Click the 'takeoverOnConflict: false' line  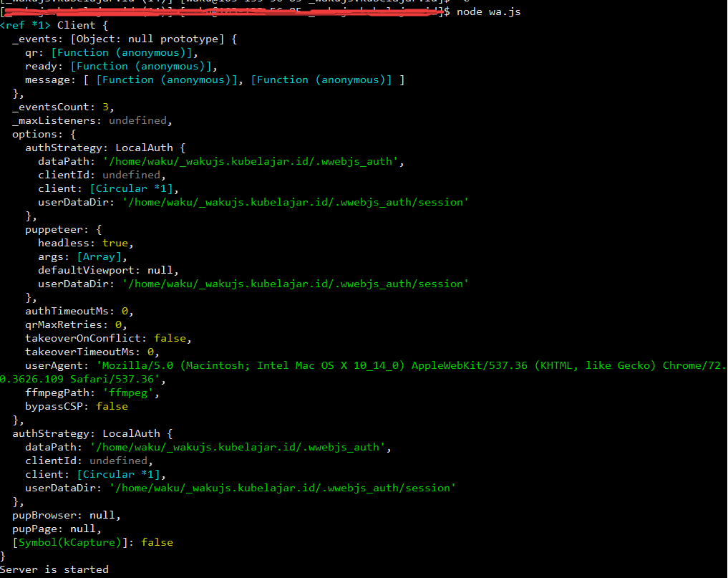point(108,338)
